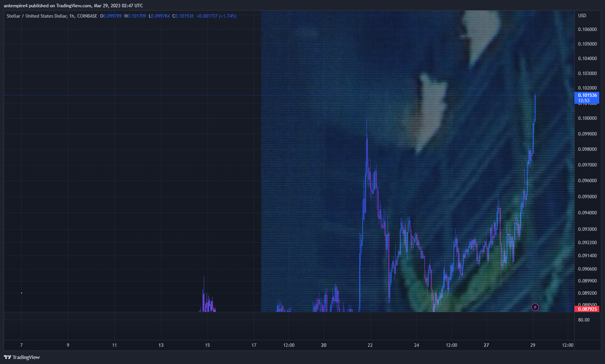This screenshot has height=364, width=605.
Task: Click date 24 on time axis
Action: tap(417, 345)
